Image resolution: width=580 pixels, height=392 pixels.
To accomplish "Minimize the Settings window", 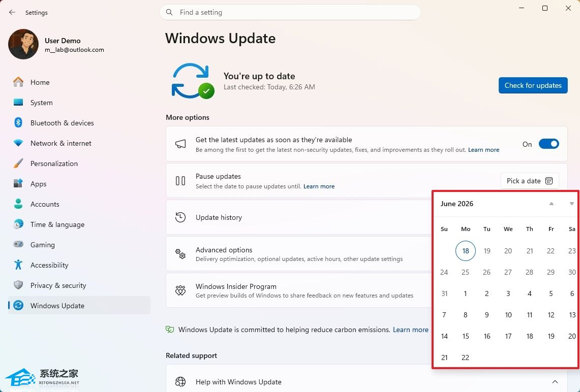I will 522,8.
